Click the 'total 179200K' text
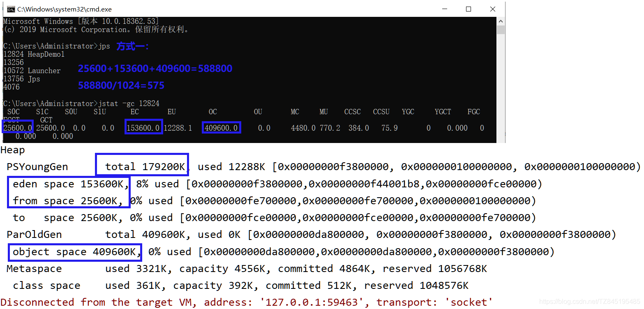 coord(145,167)
